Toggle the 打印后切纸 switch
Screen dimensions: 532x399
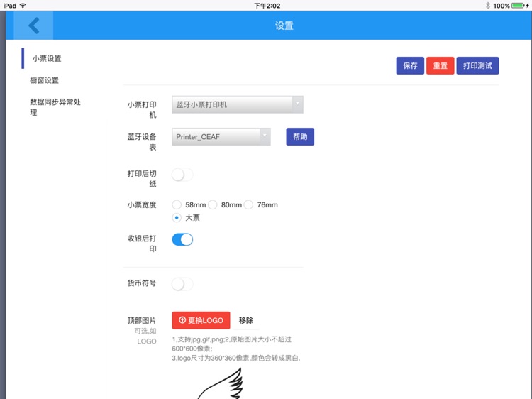point(182,175)
